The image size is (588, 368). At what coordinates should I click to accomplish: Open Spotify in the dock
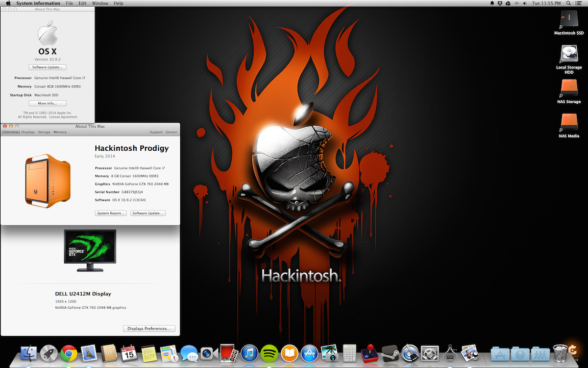[x=269, y=353]
